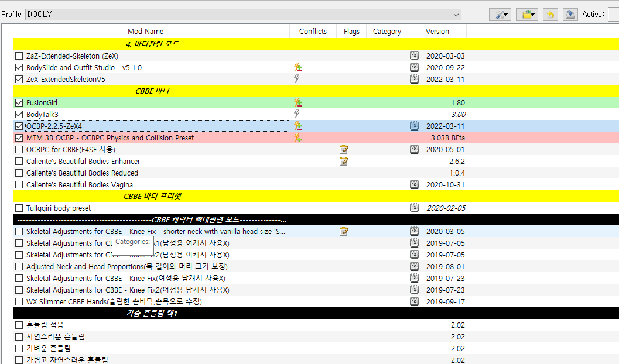Viewport: 619px width, 364px height.
Task: Enable WX Slimmer CBBE Hands checkbox
Action: tap(19, 302)
